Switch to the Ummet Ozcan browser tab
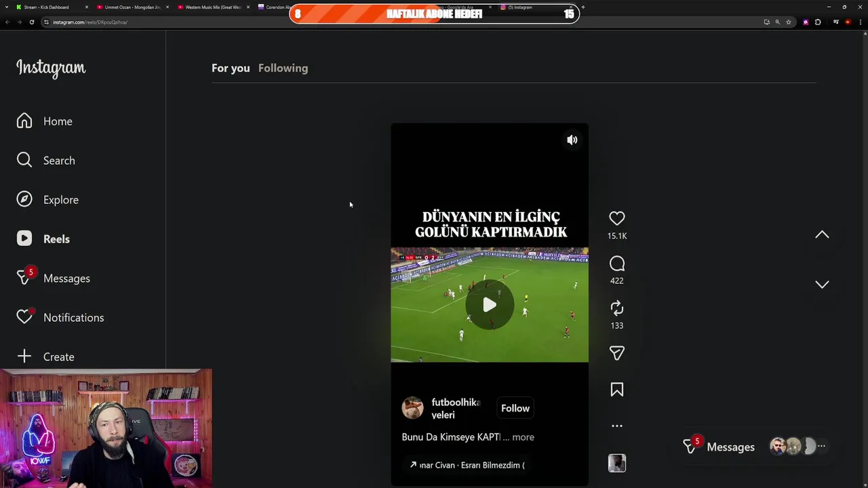Viewport: 868px width, 488px height. pyautogui.click(x=132, y=7)
